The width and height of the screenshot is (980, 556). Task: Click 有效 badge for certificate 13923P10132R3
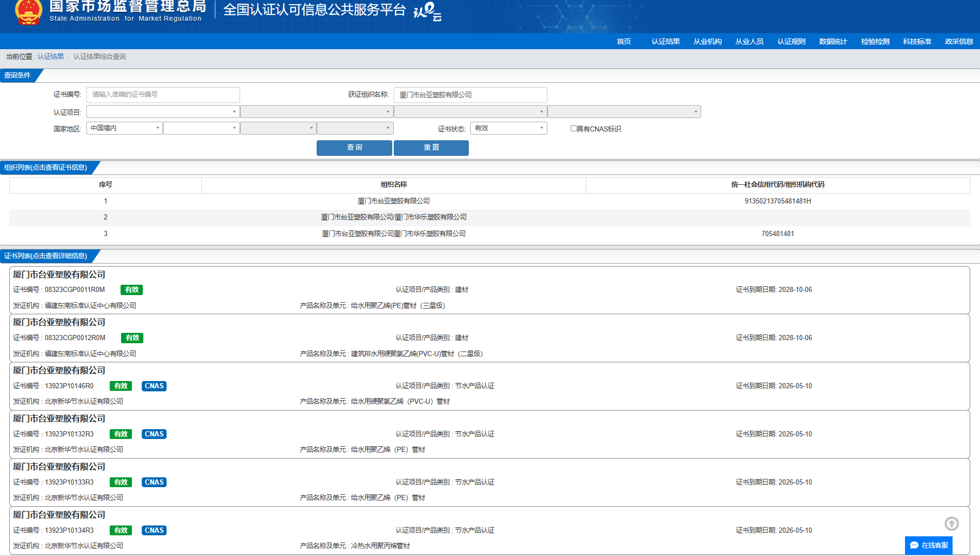click(121, 434)
